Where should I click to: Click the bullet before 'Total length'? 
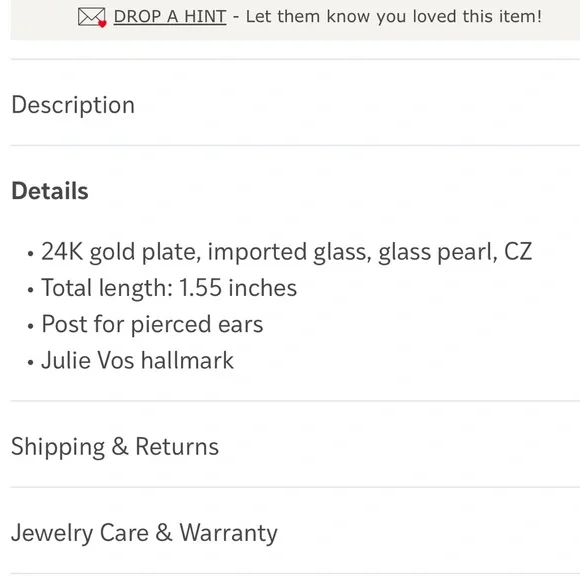30,290
